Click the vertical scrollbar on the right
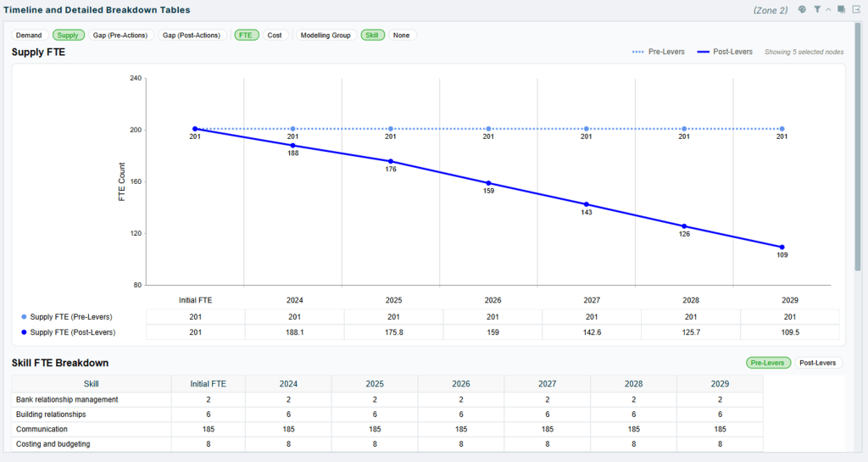The width and height of the screenshot is (868, 462). click(858, 147)
